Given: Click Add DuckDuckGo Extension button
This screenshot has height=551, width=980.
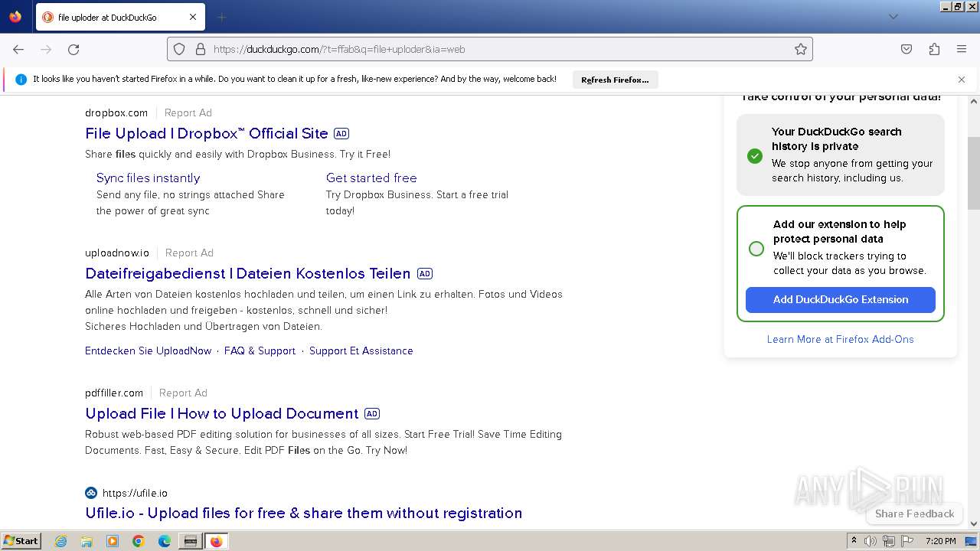Looking at the screenshot, I should coord(841,299).
